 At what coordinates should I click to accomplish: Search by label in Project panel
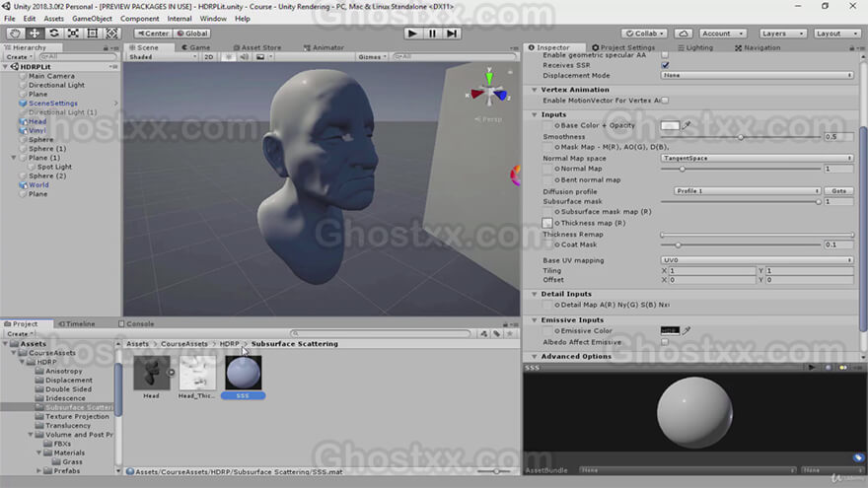pos(496,333)
